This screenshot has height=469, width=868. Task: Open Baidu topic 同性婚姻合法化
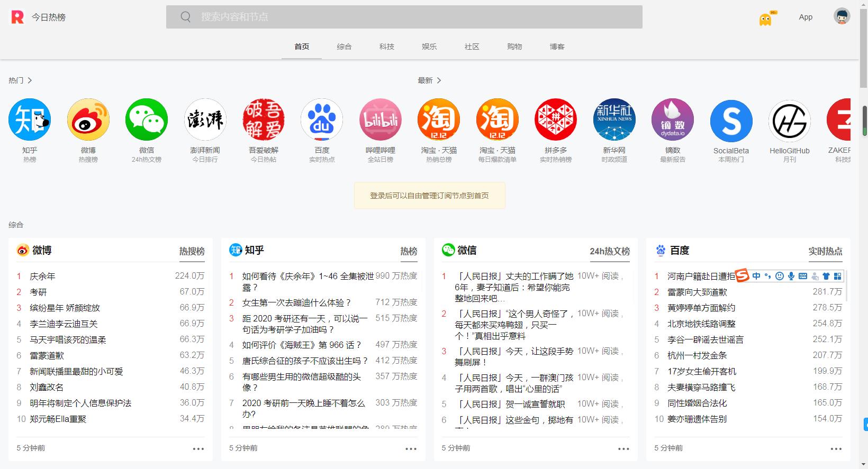point(697,403)
